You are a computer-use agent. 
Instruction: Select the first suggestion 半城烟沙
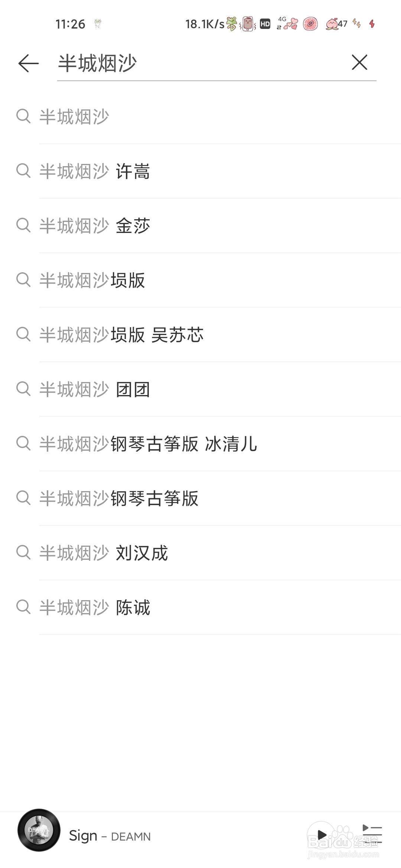(200, 116)
